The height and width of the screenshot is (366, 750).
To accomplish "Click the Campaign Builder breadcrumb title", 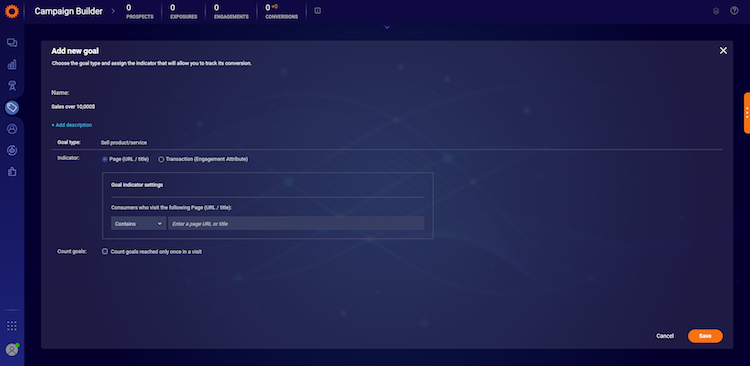I will tap(68, 11).
